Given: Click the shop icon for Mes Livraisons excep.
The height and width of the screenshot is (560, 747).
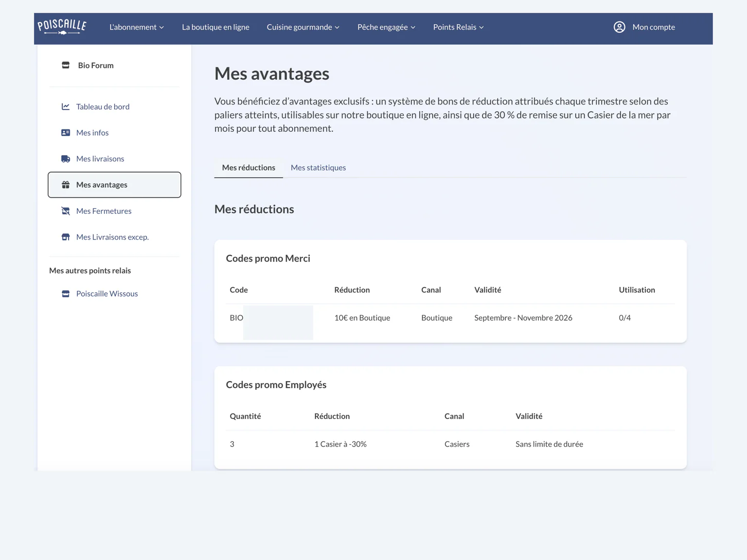Looking at the screenshot, I should tap(66, 237).
